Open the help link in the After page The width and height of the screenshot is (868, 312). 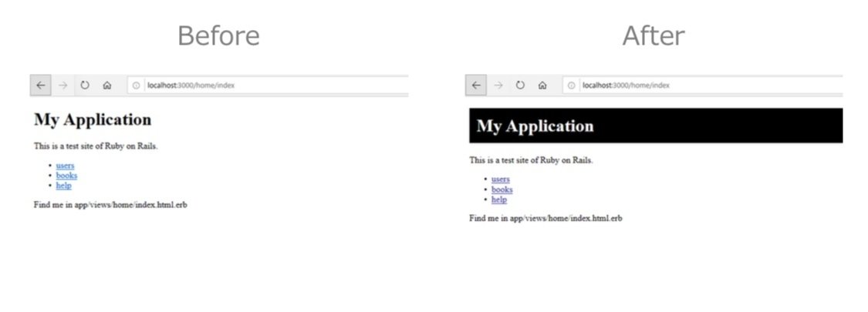(499, 200)
